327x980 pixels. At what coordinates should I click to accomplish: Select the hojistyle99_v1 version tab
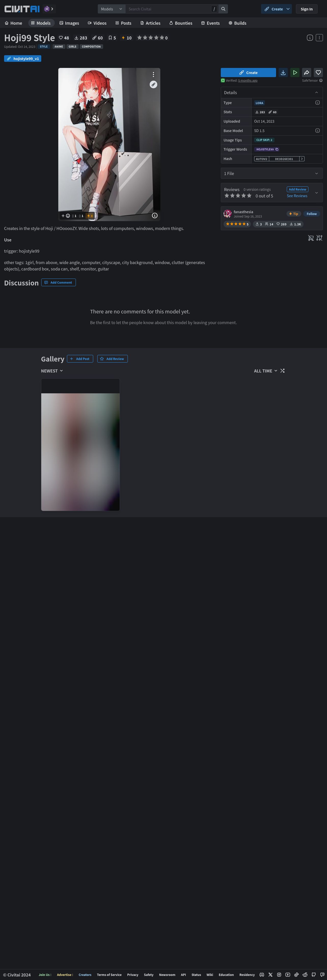click(x=23, y=59)
